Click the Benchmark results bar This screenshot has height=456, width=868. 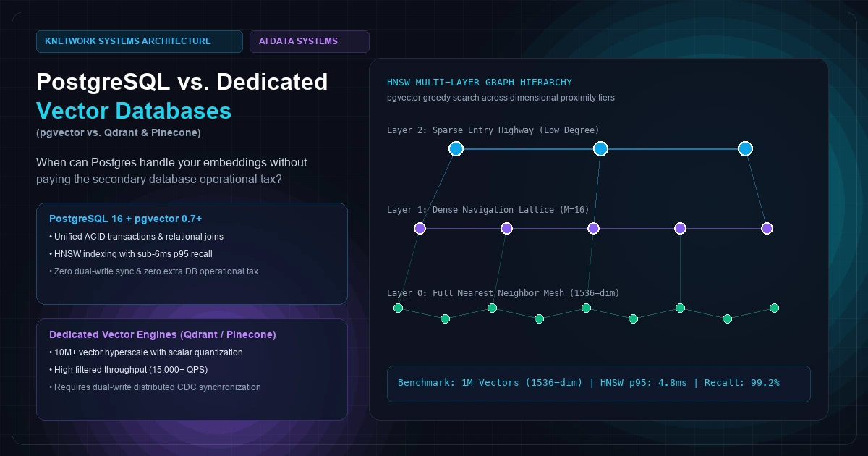[x=599, y=384]
